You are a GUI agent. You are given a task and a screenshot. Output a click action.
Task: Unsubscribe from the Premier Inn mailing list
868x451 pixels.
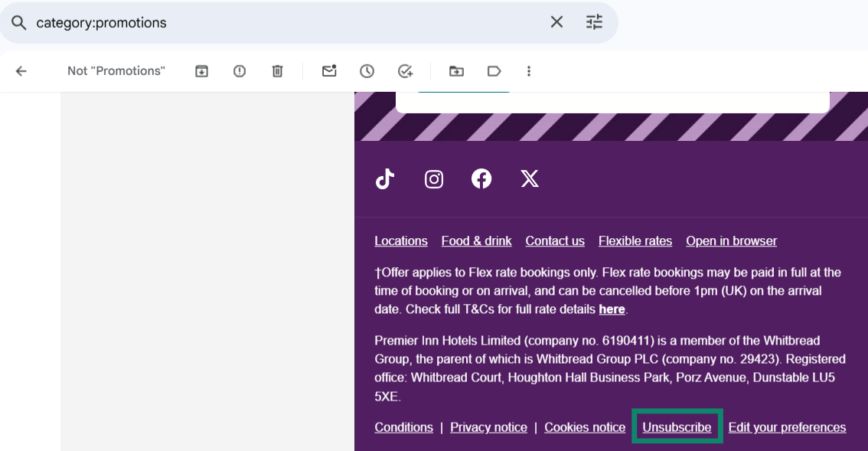pyautogui.click(x=677, y=426)
